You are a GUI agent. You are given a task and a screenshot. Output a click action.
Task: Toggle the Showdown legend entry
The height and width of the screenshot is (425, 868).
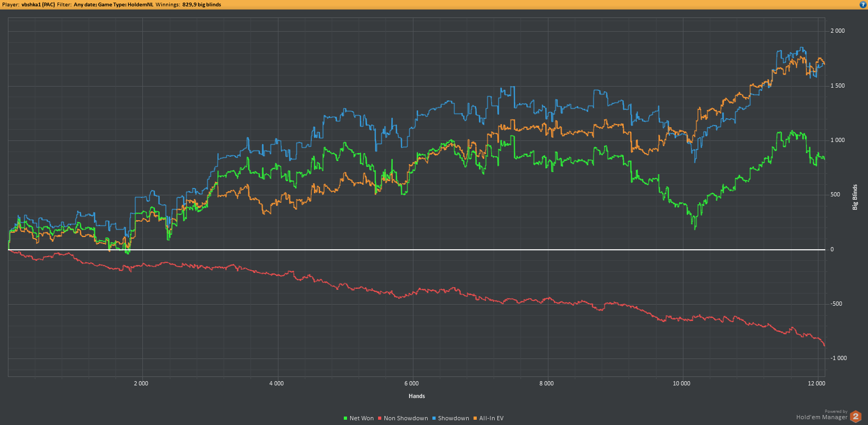(x=451, y=418)
